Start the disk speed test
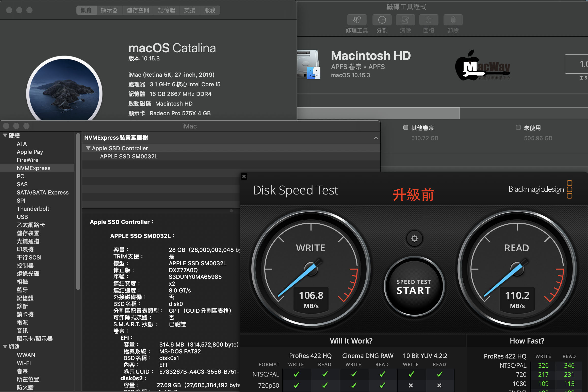The height and width of the screenshot is (392, 588). 414,287
